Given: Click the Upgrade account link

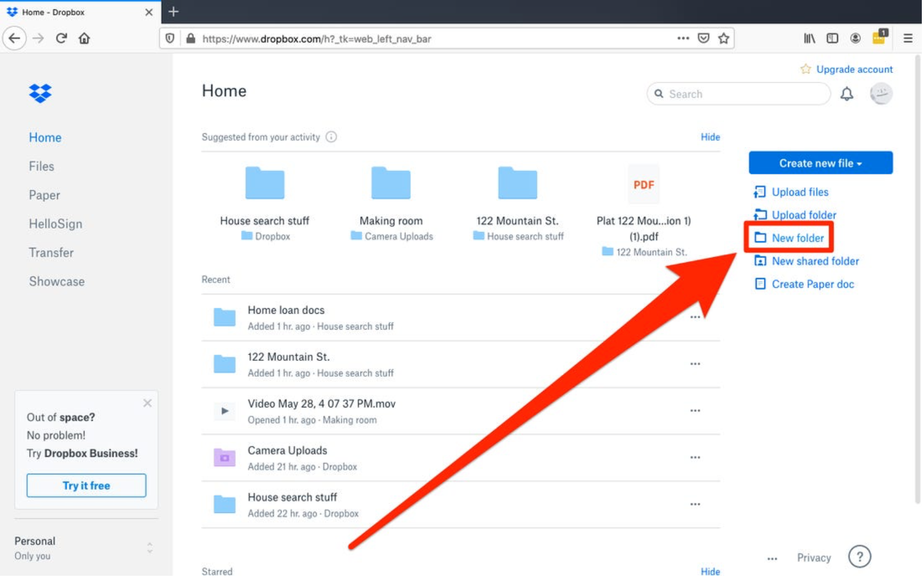Looking at the screenshot, I should point(854,69).
